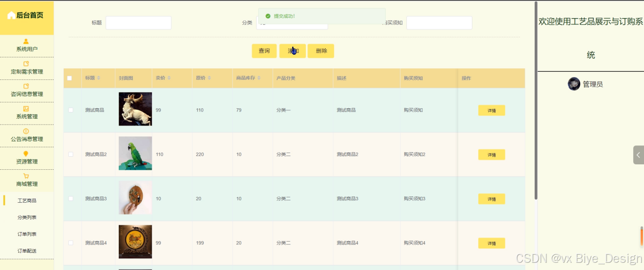Viewport: 644px width, 270px height.
Task: Click the 管理员 avatar icon
Action: [x=574, y=84]
